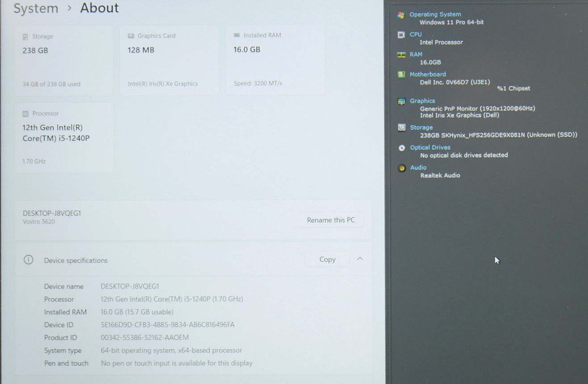This screenshot has height=384, width=588.
Task: Click the 'Device name' label
Action: (63, 286)
